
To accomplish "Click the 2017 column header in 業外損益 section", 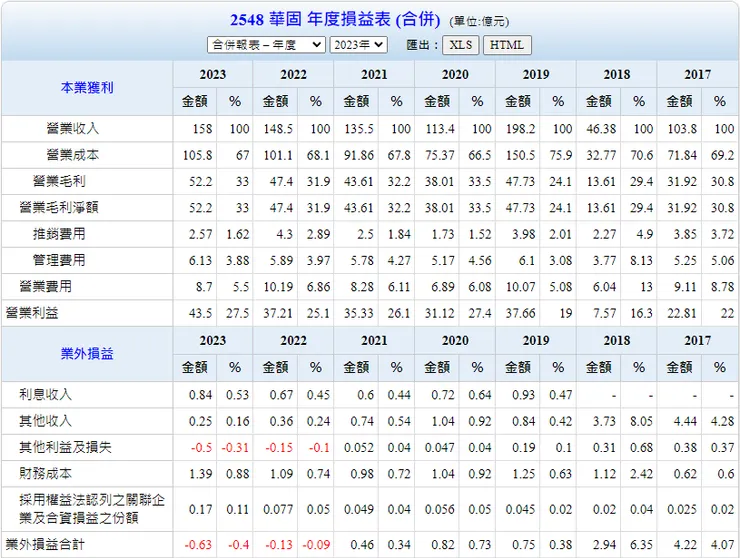I will pyautogui.click(x=698, y=340).
